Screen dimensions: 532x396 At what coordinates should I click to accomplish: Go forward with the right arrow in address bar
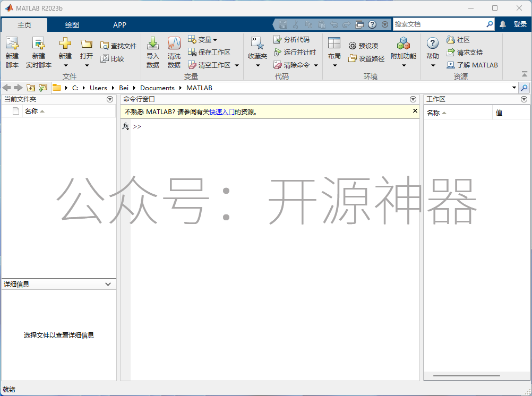[19, 88]
